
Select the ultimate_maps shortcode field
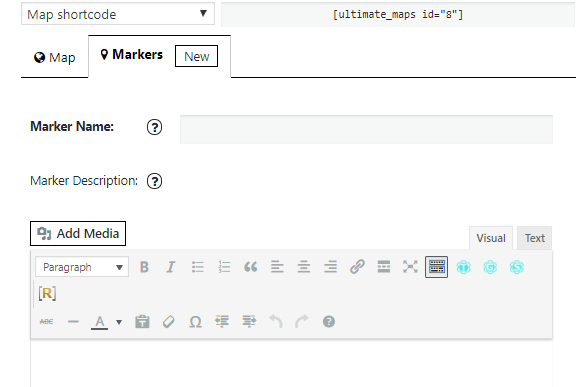coord(398,15)
